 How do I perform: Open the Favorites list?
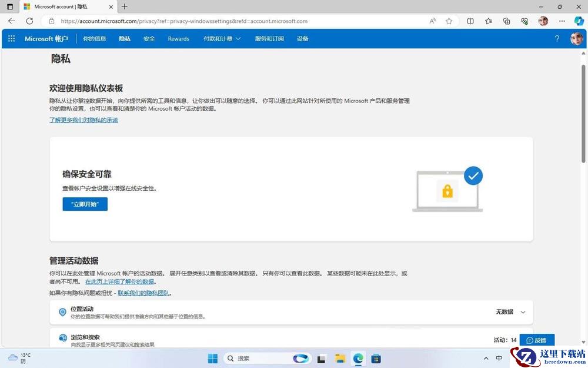(x=489, y=21)
